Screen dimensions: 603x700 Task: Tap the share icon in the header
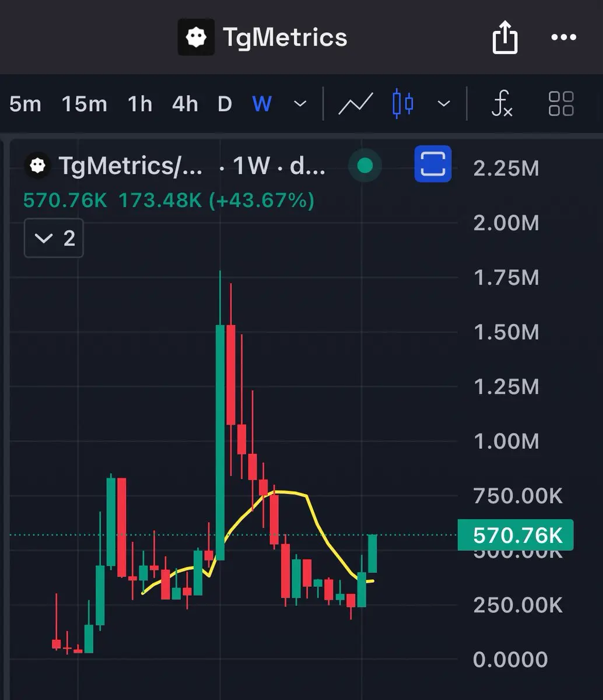click(x=504, y=38)
